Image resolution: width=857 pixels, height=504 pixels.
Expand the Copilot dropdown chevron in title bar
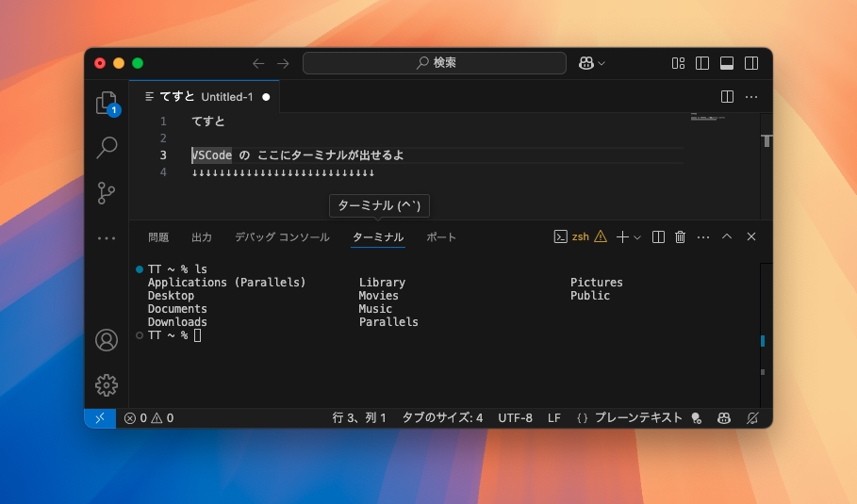pyautogui.click(x=602, y=64)
